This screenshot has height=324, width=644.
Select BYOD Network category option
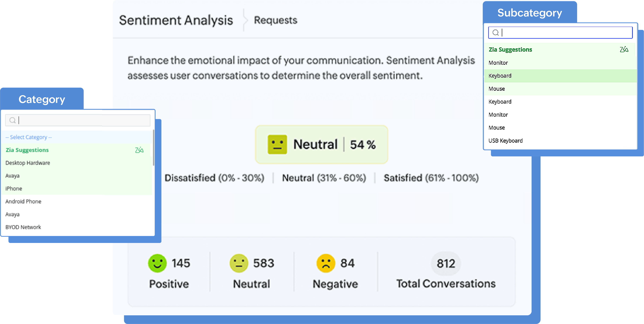point(23,227)
